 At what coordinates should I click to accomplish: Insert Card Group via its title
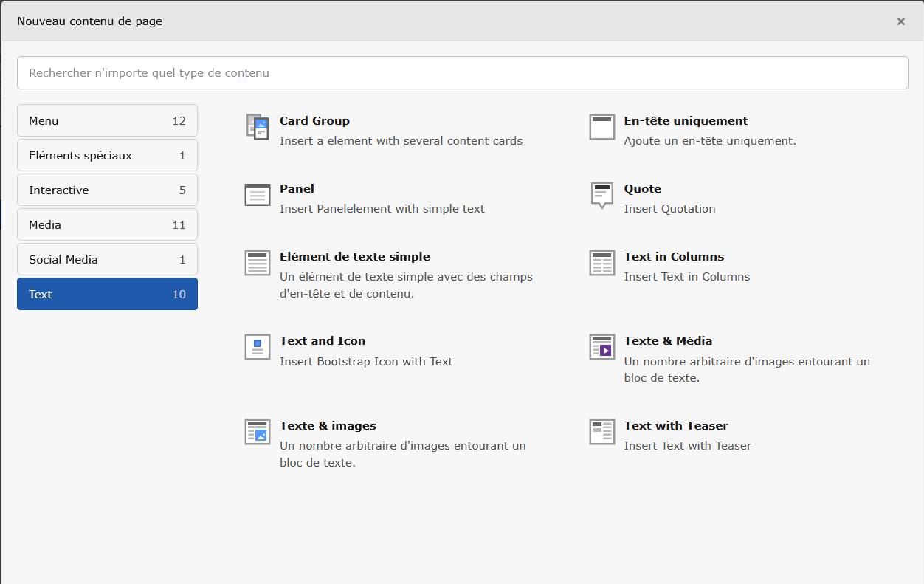[x=314, y=121]
